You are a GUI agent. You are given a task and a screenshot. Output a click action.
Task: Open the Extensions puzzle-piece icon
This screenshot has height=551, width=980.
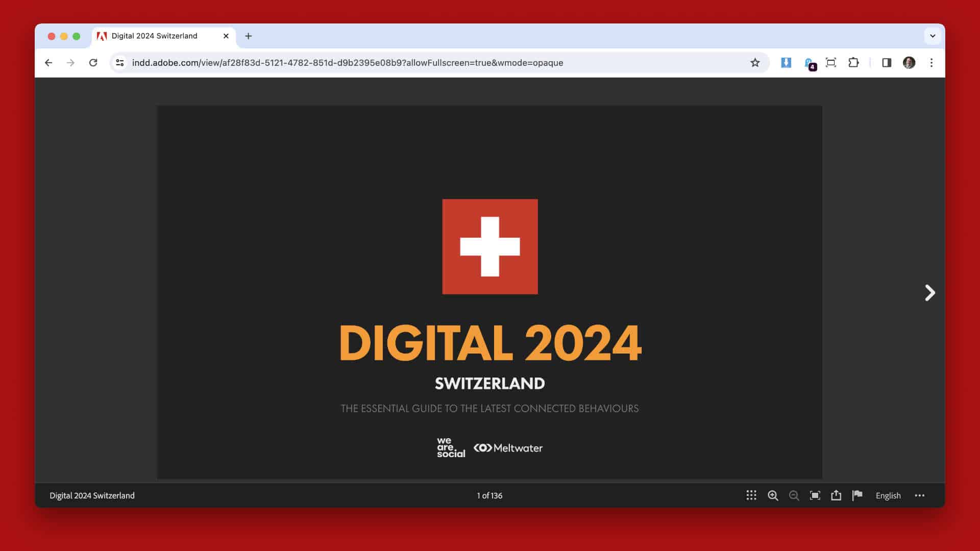[853, 63]
